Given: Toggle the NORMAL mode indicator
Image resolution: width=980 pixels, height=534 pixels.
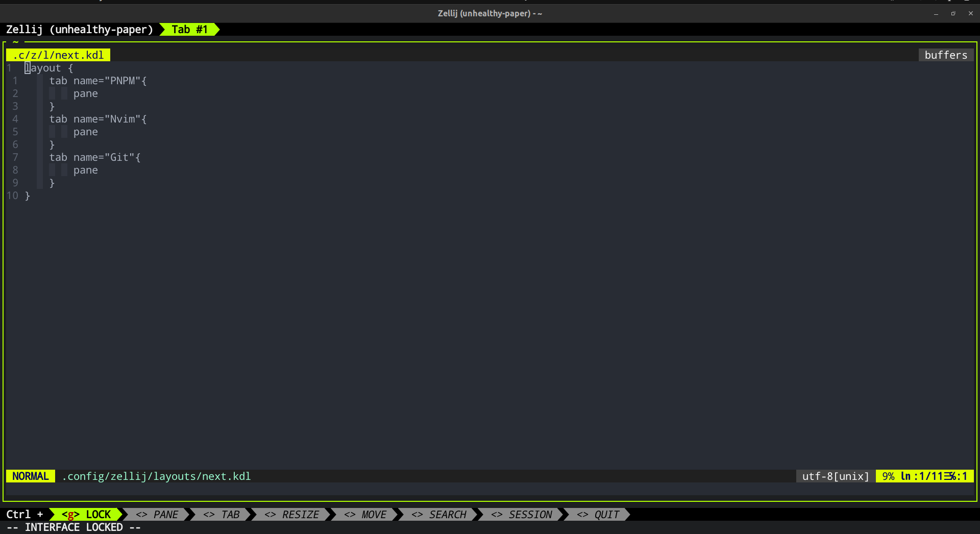Looking at the screenshot, I should (30, 476).
